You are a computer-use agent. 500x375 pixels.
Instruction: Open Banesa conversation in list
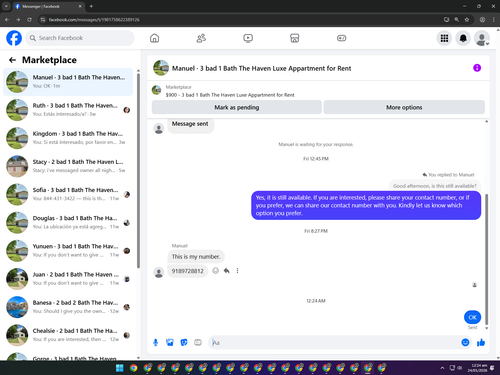pos(68,307)
